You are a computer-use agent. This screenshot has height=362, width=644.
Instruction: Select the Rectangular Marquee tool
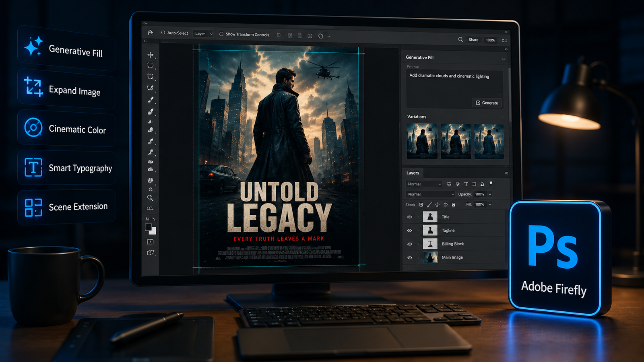tap(151, 65)
